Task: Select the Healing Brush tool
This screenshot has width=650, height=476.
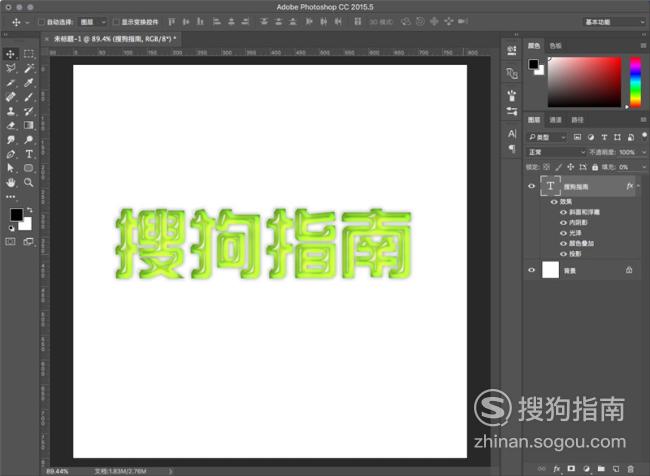Action: pyautogui.click(x=10, y=97)
